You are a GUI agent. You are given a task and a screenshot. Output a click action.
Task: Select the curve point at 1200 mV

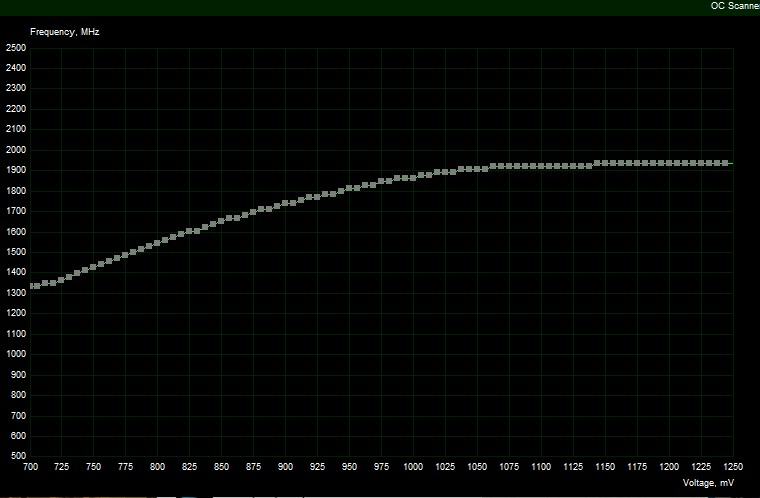coord(669,163)
